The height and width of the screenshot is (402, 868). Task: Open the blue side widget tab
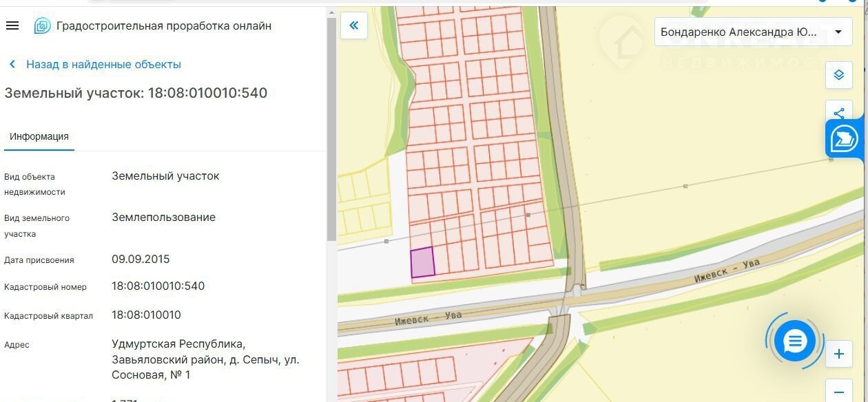coord(845,138)
